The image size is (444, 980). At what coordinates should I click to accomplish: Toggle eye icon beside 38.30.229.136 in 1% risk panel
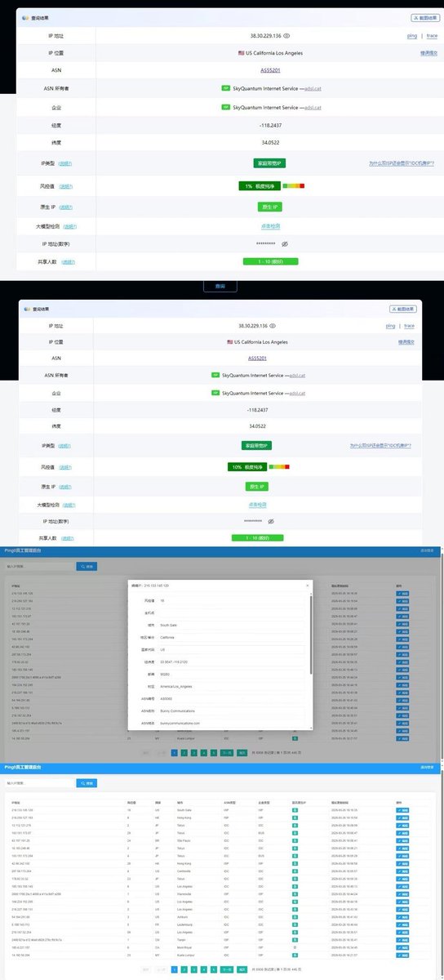tap(286, 36)
